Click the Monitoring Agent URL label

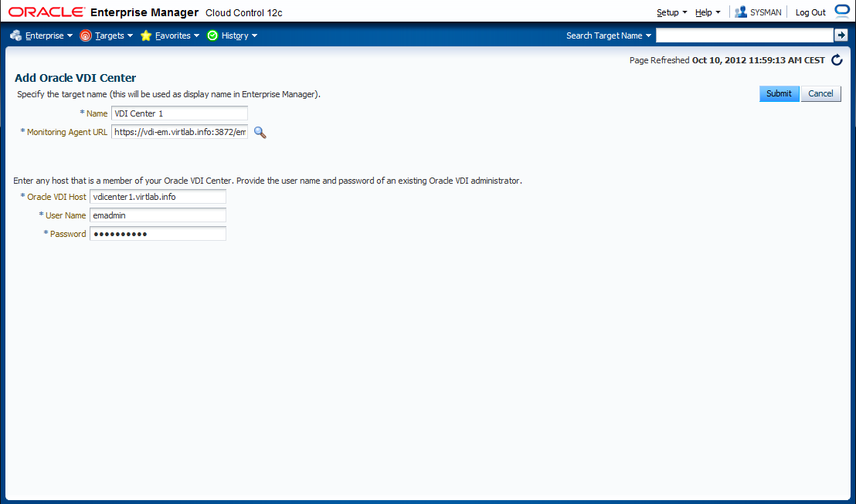pyautogui.click(x=67, y=132)
